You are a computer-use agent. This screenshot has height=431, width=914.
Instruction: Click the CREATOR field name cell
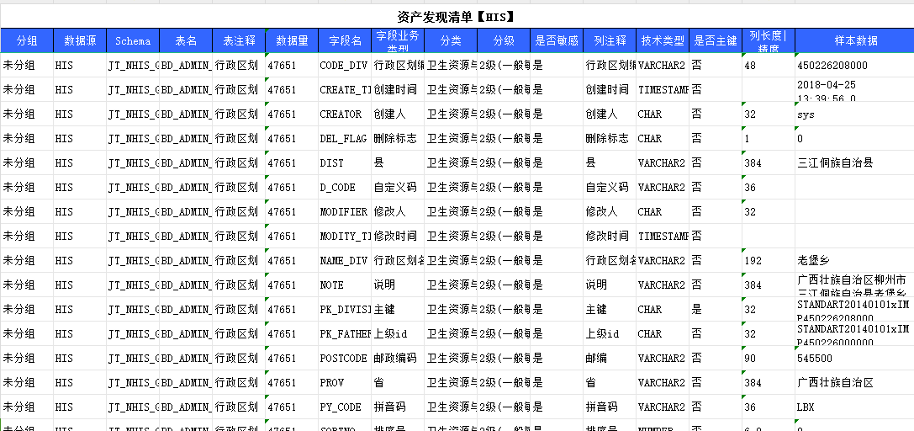coord(344,114)
